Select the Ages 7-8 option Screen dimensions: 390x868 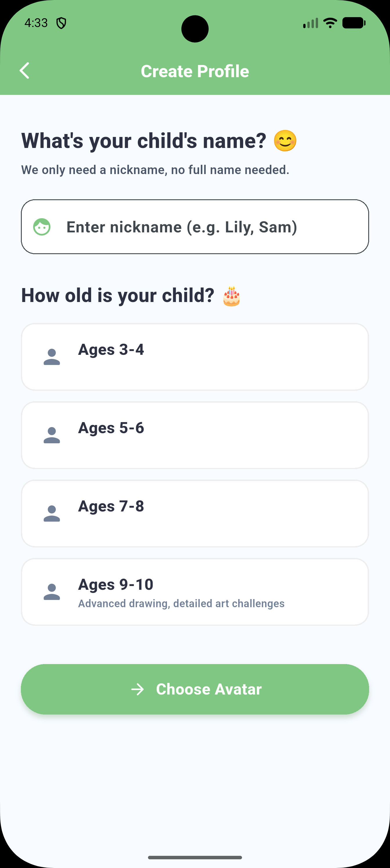[195, 513]
